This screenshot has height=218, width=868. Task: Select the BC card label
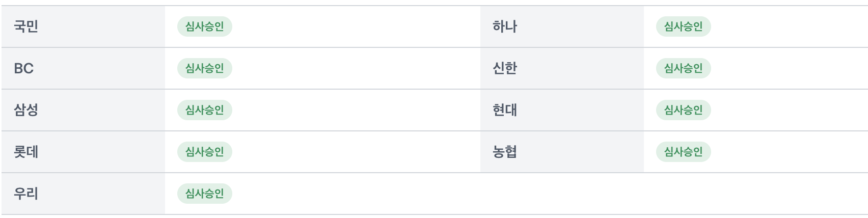point(24,68)
